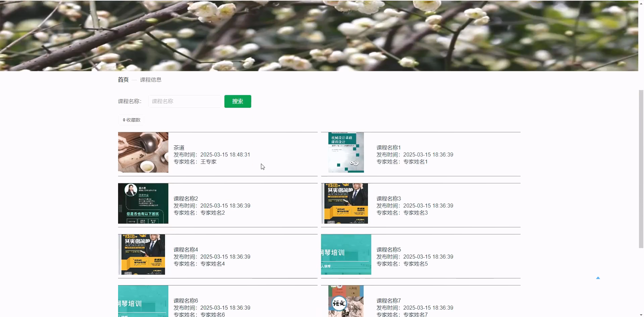
Task: Open the 课程名称7 语文 cover thumbnail
Action: point(346,301)
